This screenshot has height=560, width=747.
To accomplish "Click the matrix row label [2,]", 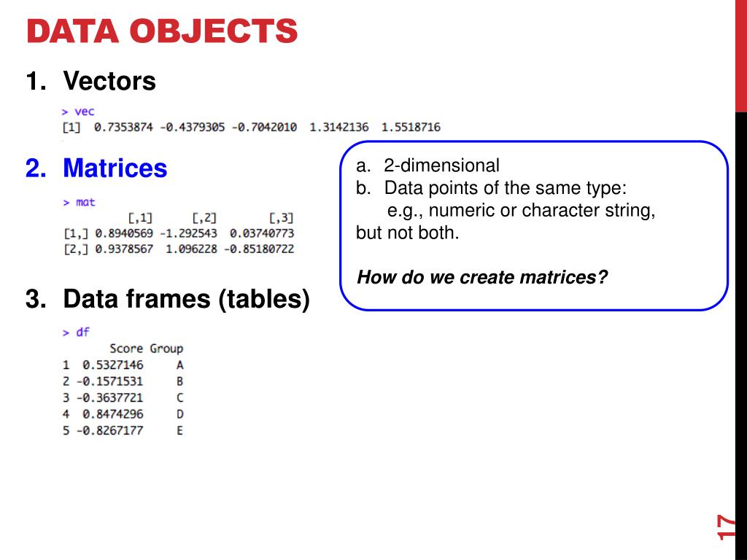I will pyautogui.click(x=76, y=249).
